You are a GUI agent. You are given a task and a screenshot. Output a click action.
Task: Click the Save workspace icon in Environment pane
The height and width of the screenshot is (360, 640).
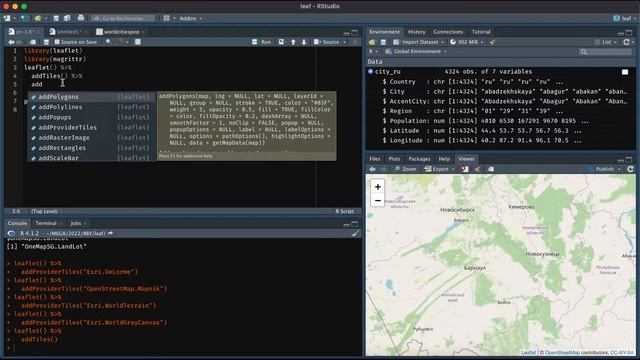click(x=383, y=42)
